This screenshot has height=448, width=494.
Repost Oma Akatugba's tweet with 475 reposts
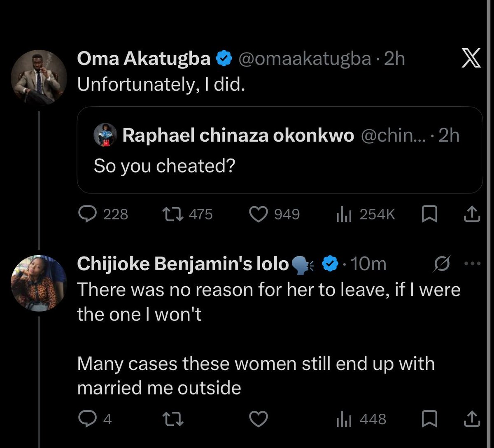point(187,215)
